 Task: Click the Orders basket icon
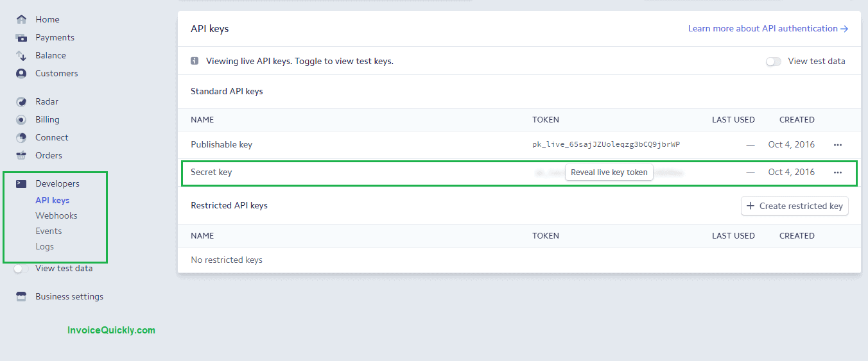point(21,155)
